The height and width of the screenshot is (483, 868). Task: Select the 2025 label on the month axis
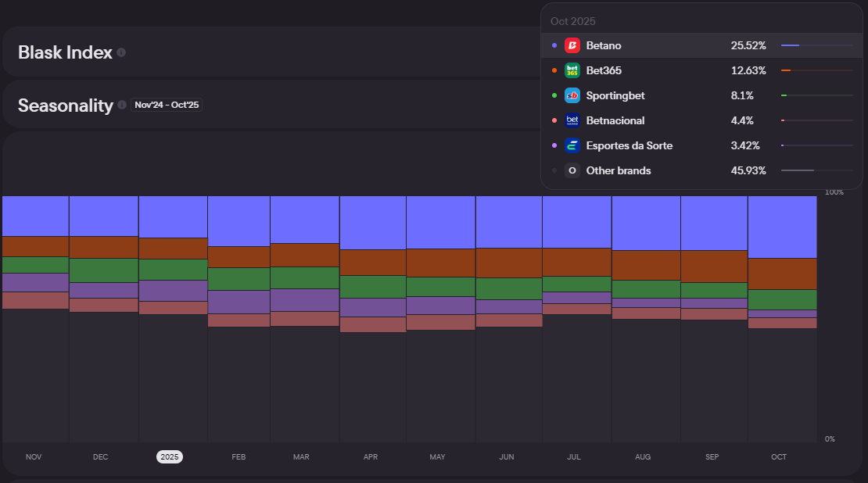tap(170, 456)
